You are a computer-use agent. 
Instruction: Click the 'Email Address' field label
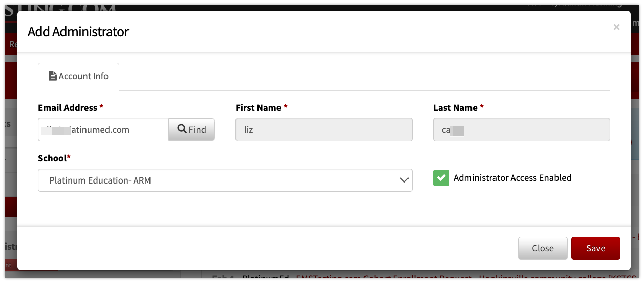(x=68, y=108)
